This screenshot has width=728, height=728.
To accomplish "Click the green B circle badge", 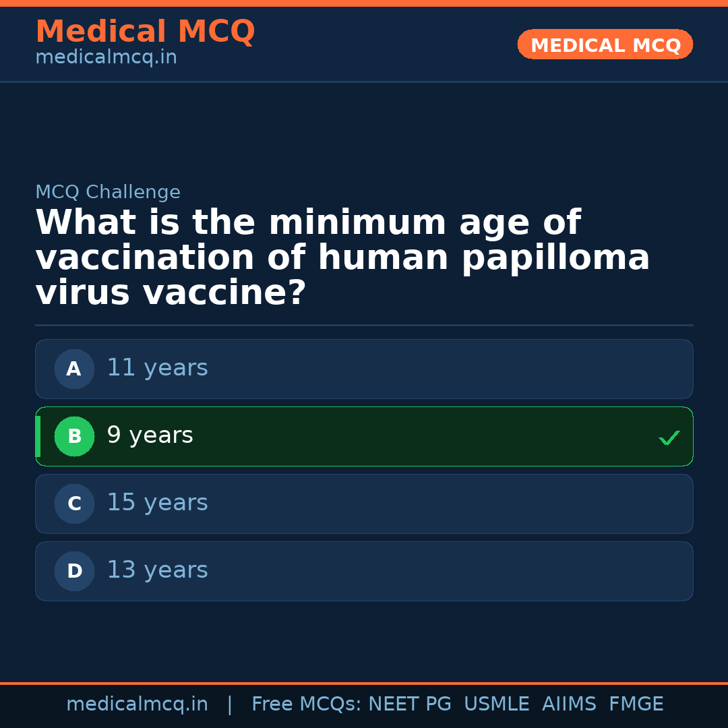I will coord(74,436).
